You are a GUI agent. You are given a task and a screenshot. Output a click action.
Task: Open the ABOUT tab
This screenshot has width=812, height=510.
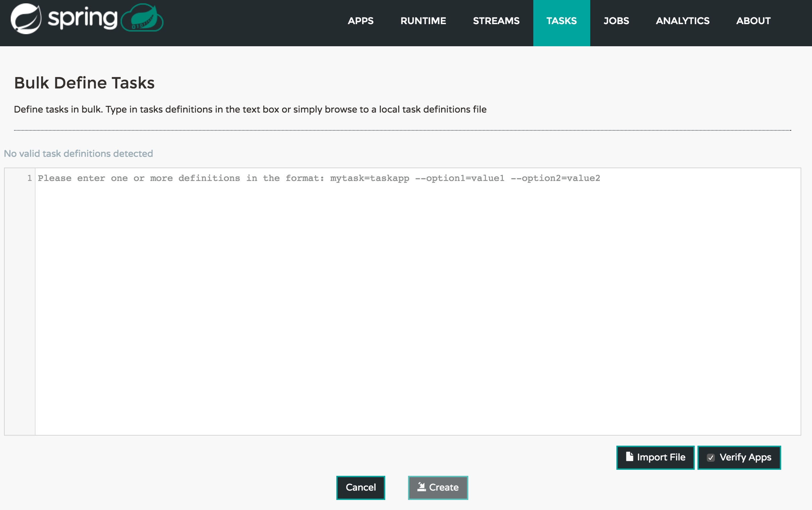[x=753, y=21]
